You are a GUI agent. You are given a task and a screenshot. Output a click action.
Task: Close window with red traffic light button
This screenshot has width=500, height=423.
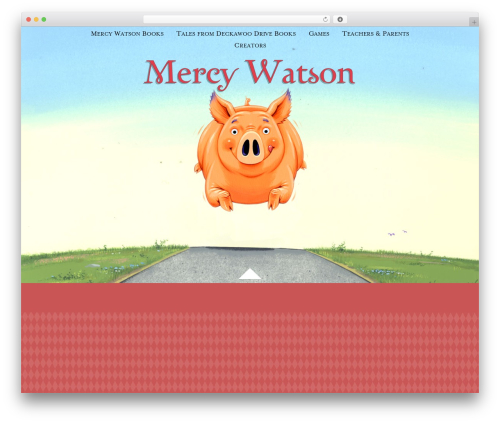click(29, 19)
